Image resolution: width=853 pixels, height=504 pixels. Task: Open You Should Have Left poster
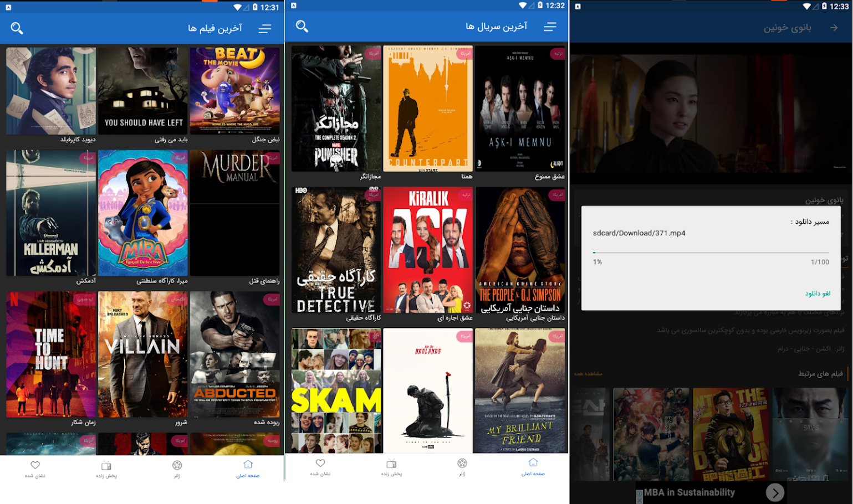143,91
